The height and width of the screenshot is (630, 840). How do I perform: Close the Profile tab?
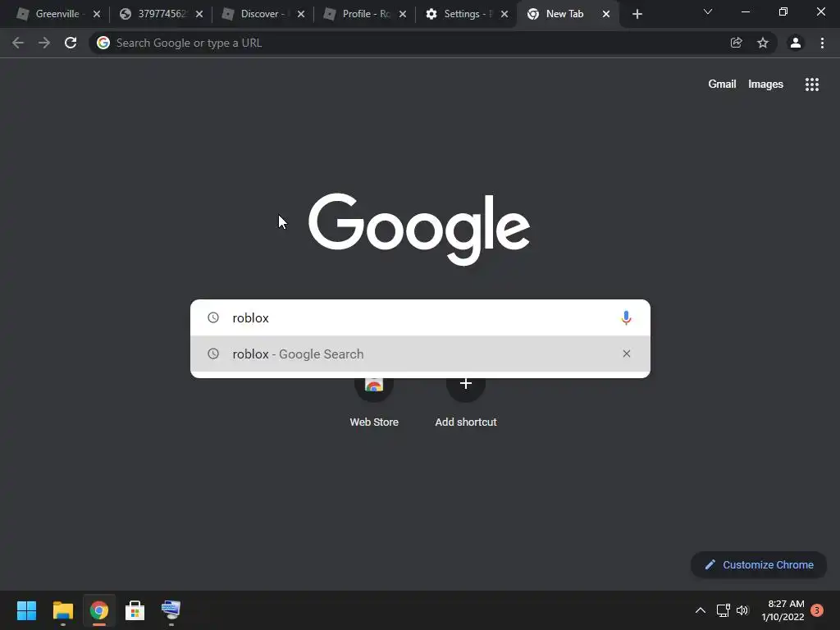coord(403,15)
